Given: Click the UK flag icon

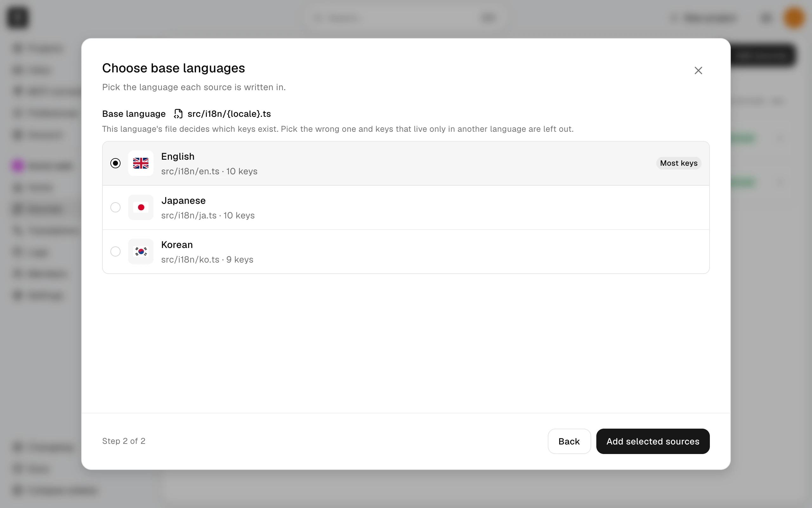Looking at the screenshot, I should click(141, 163).
